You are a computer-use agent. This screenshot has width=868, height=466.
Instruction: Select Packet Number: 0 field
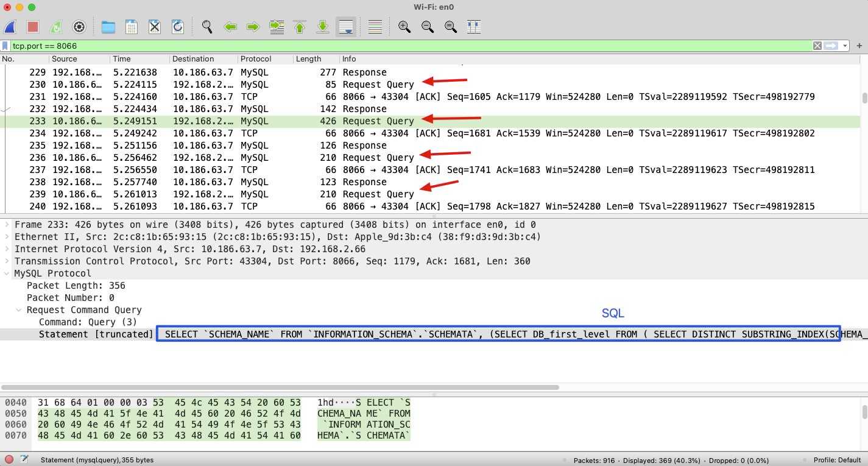71,298
